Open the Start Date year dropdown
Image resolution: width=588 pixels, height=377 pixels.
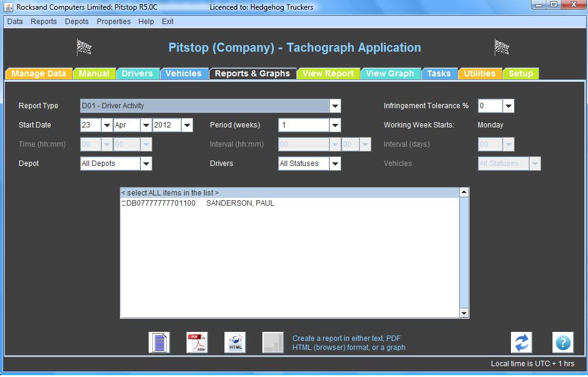(187, 125)
